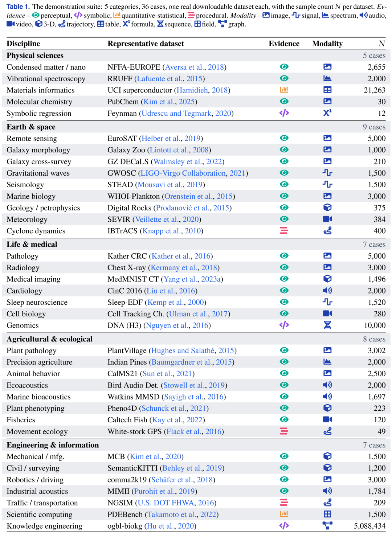Click the audio speaker icon for CinC 2016
This screenshot has width=392, height=537.
click(x=327, y=290)
